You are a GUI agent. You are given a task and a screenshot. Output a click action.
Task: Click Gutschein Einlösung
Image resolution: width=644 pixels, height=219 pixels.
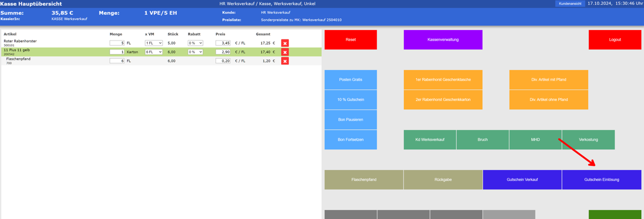pyautogui.click(x=601, y=180)
